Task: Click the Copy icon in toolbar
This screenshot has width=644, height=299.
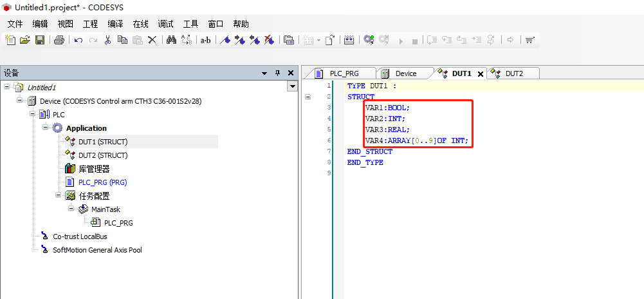Action: pyautogui.click(x=122, y=40)
